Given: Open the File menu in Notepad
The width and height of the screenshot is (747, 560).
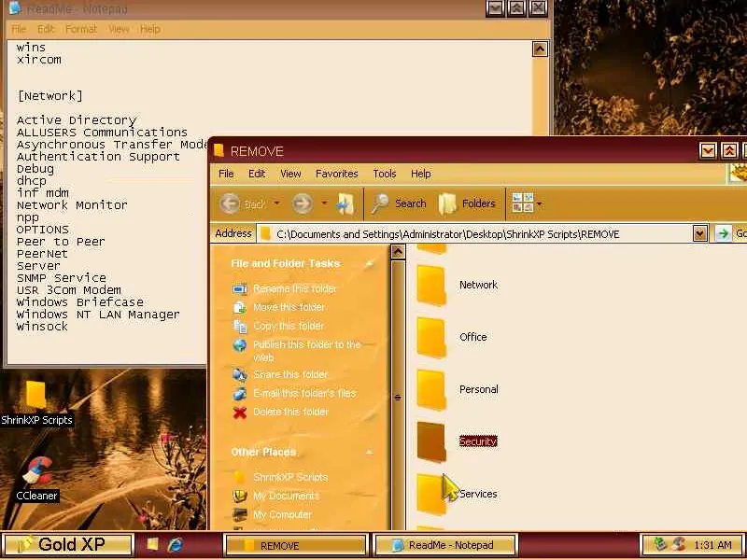Looking at the screenshot, I should point(19,29).
